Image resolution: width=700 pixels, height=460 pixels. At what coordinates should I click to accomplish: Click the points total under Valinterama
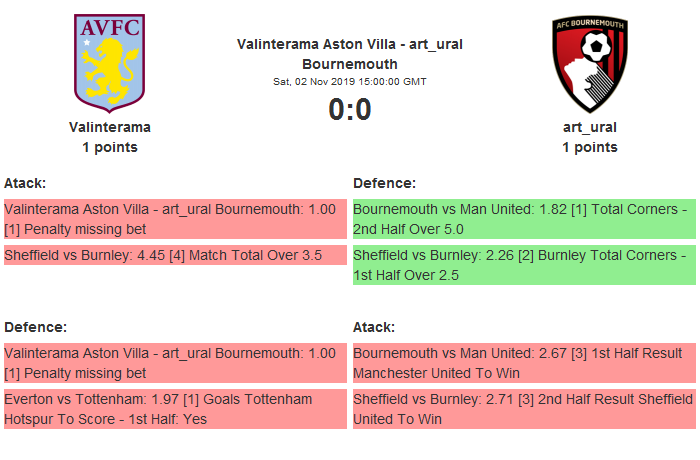tap(110, 147)
